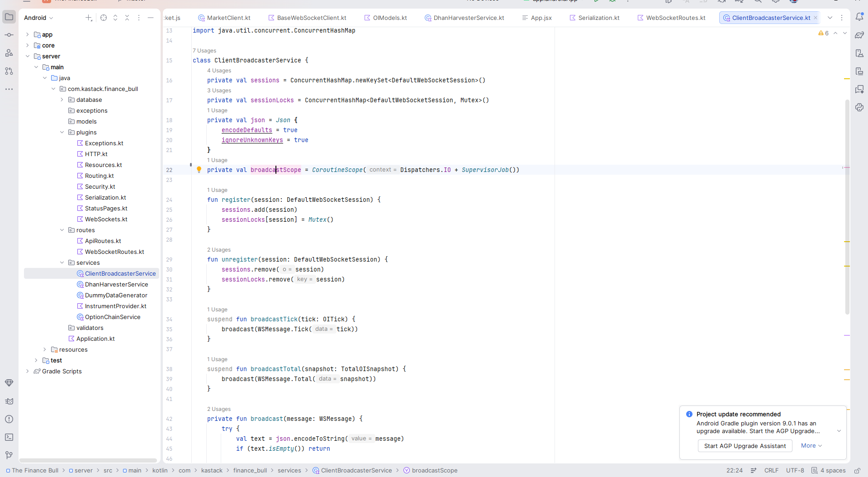This screenshot has height=477, width=868.
Task: Open the Problems tool window icon
Action: pos(9,419)
